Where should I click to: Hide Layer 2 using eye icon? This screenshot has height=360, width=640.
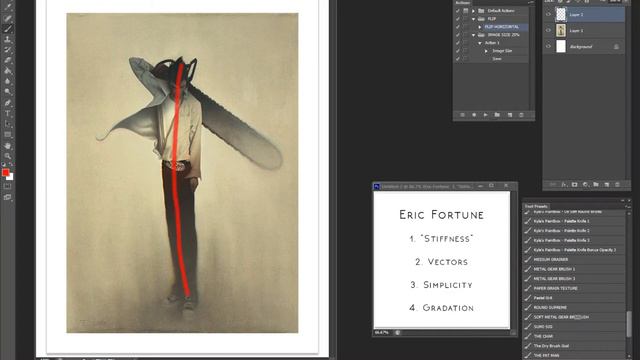[x=549, y=15]
